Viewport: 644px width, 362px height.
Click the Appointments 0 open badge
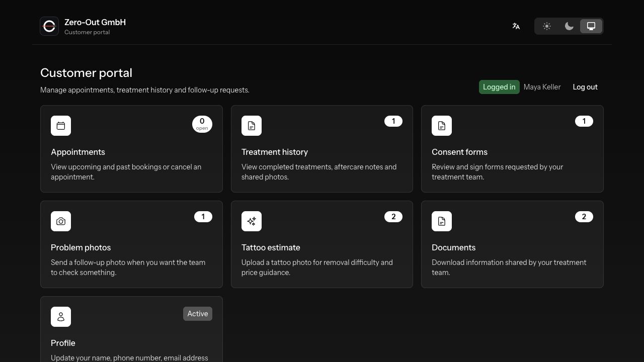(202, 124)
